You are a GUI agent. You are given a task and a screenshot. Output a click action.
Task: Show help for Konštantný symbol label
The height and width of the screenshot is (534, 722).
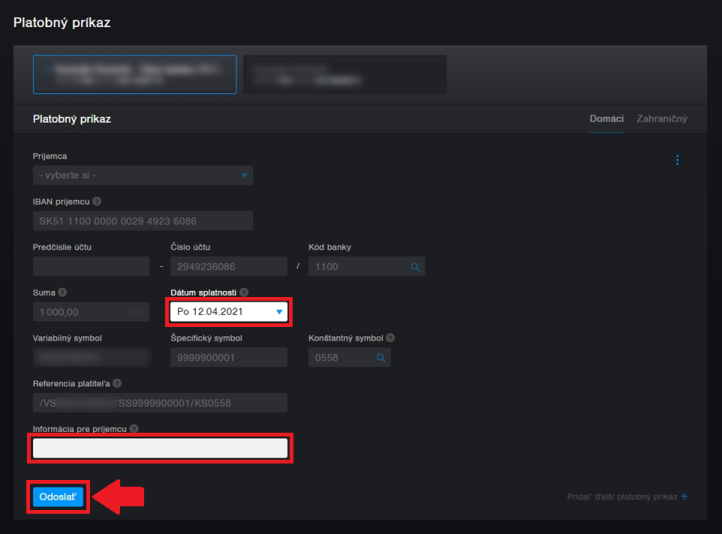pos(390,338)
